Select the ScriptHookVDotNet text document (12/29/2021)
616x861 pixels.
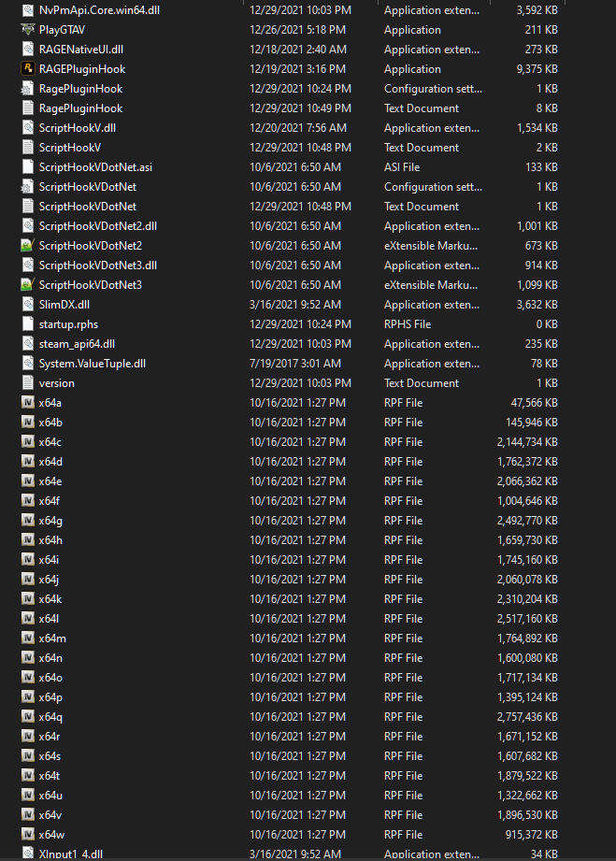[x=88, y=207]
